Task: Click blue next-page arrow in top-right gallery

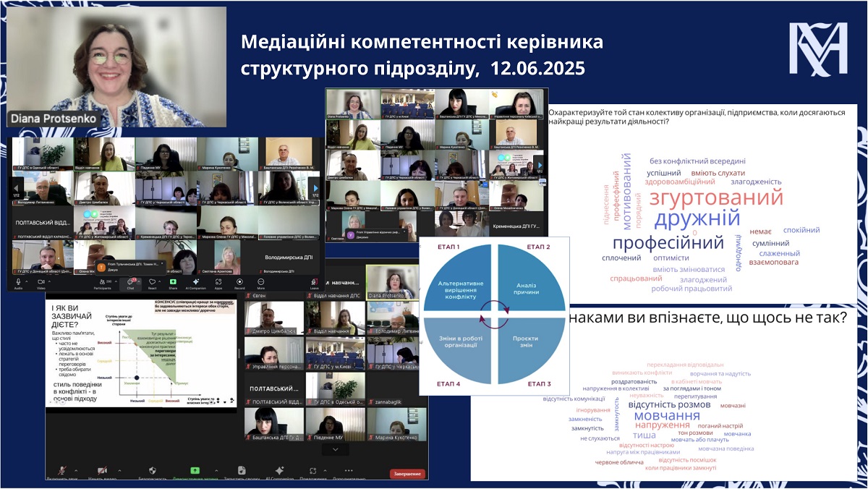Action: (539, 165)
